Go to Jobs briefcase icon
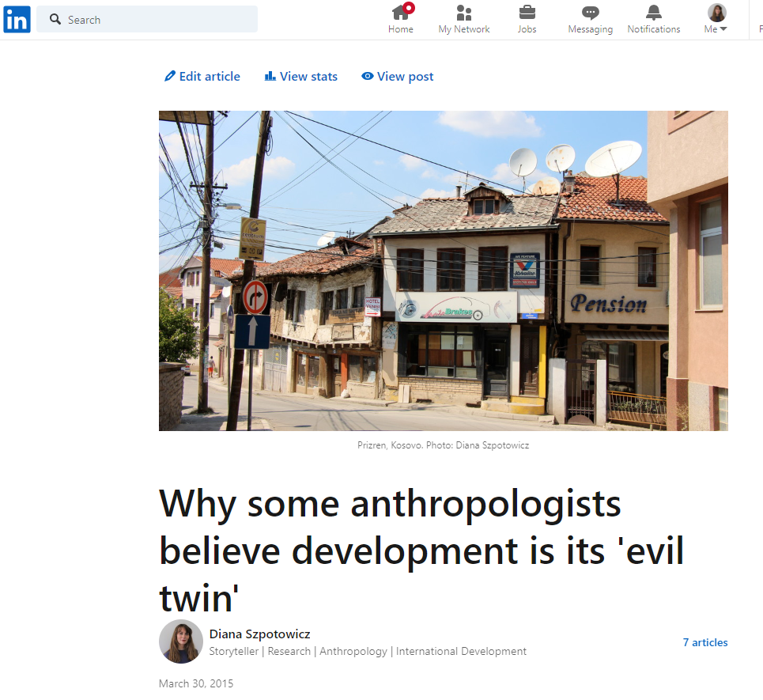Screen dimensions: 763x700 527,13
